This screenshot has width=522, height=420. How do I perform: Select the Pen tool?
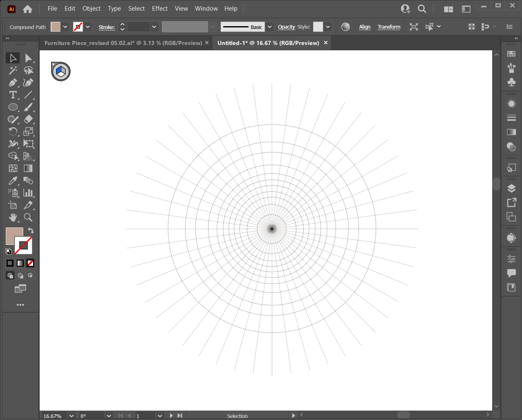click(13, 83)
